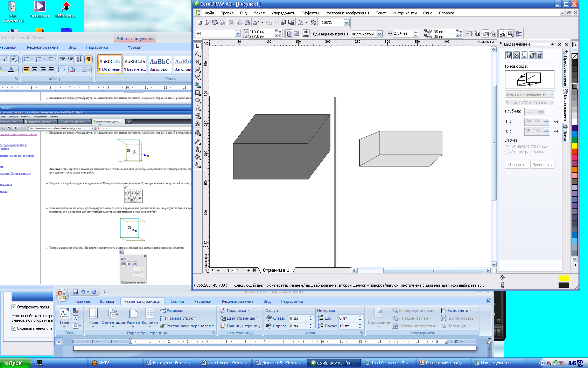
Task: Open the 'Упорядочить' menu in CorelDRAW
Action: [283, 13]
